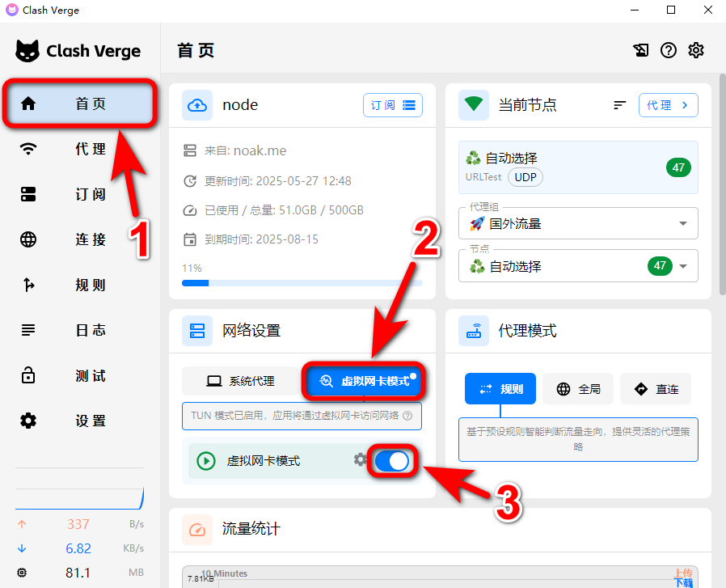
Task: Expand the 节点 自动选择 dropdown
Action: pyautogui.click(x=682, y=266)
